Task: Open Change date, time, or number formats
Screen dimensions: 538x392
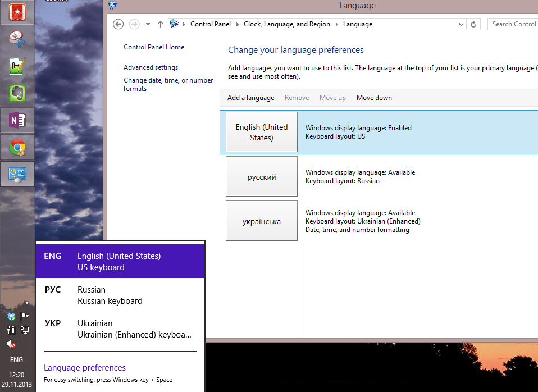Action: [168, 84]
